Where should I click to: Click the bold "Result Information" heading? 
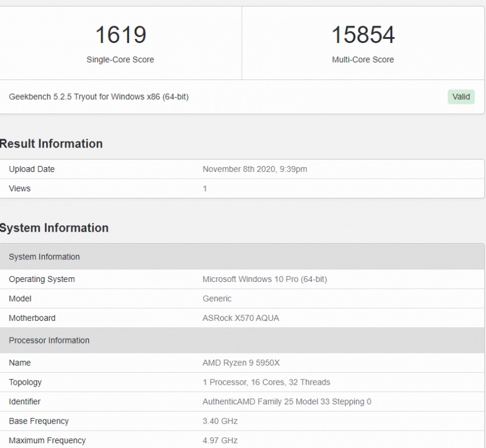pyautogui.click(x=51, y=144)
